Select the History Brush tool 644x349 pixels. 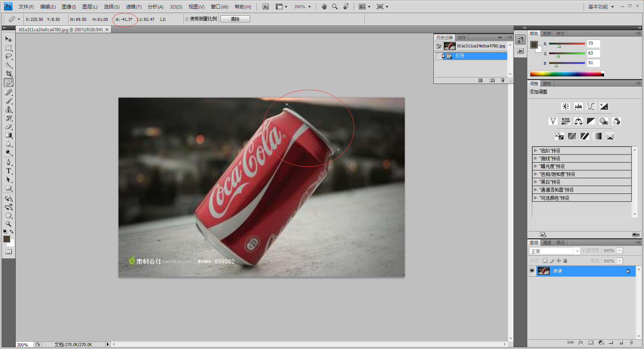point(9,118)
